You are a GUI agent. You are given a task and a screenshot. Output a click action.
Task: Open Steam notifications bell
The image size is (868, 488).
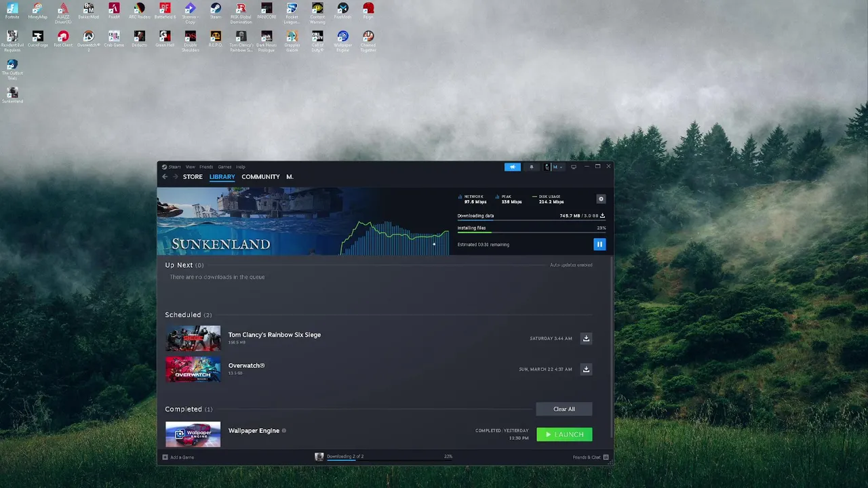532,167
